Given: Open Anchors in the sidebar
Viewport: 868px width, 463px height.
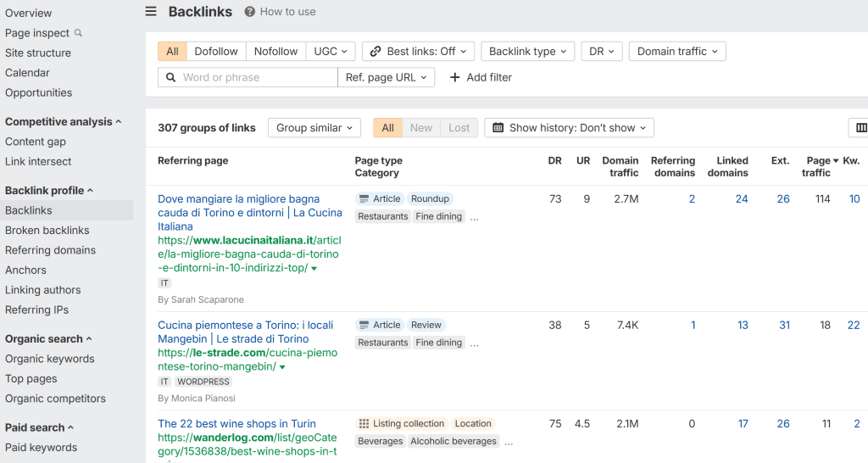Looking at the screenshot, I should tap(25, 271).
